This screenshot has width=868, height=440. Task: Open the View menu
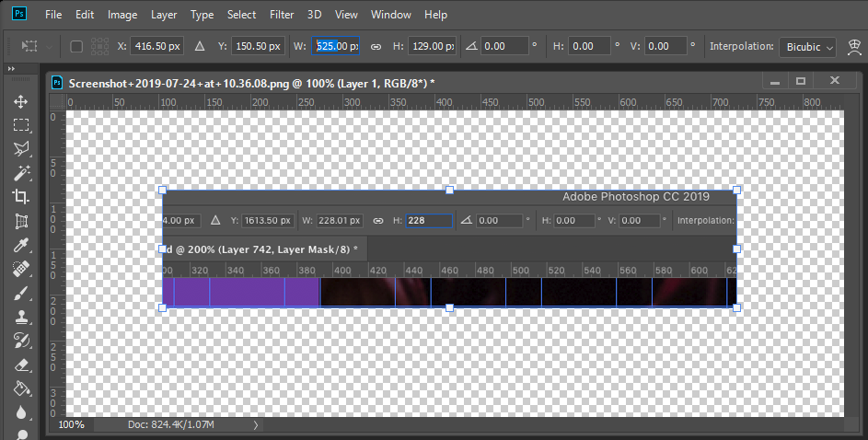pos(346,15)
